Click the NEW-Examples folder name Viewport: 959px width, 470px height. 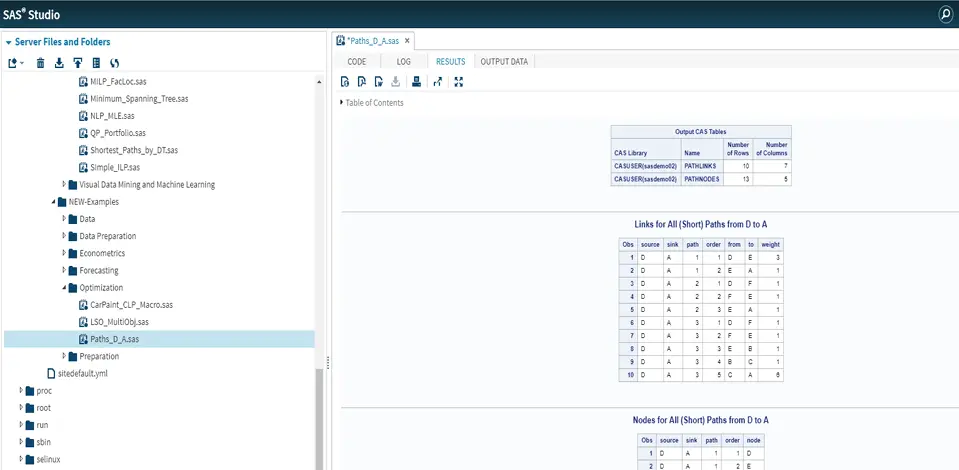coord(94,201)
